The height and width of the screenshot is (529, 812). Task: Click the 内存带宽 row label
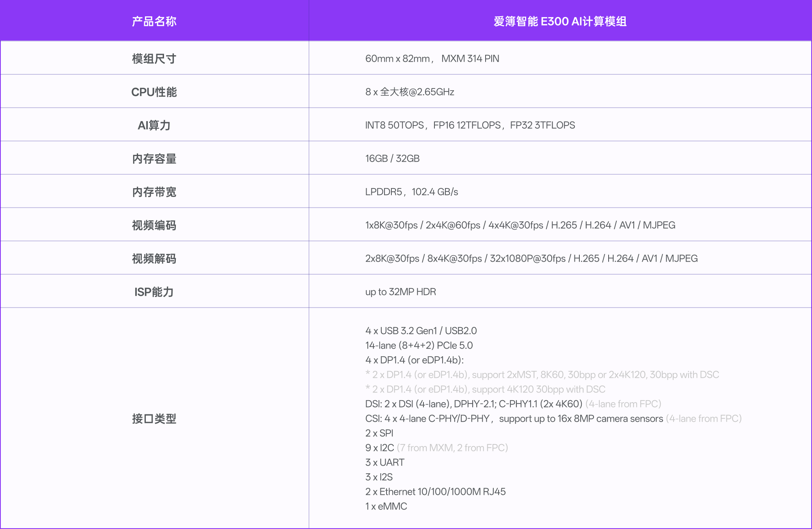[x=154, y=192]
